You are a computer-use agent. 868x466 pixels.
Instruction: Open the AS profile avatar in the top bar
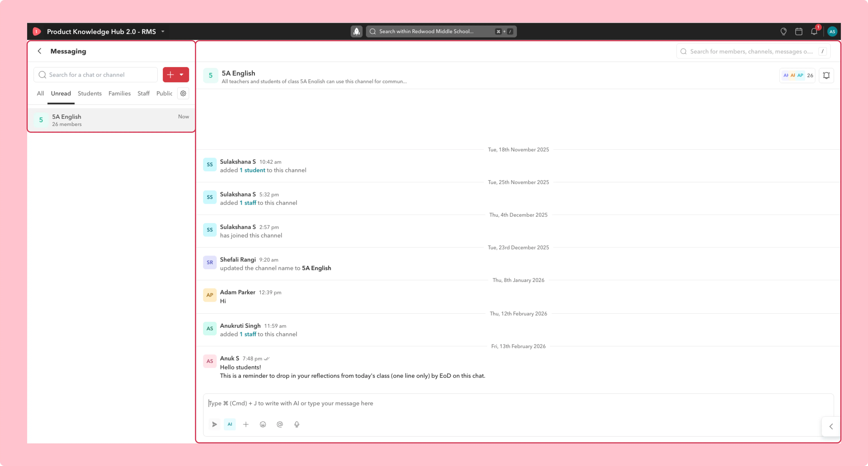(832, 31)
